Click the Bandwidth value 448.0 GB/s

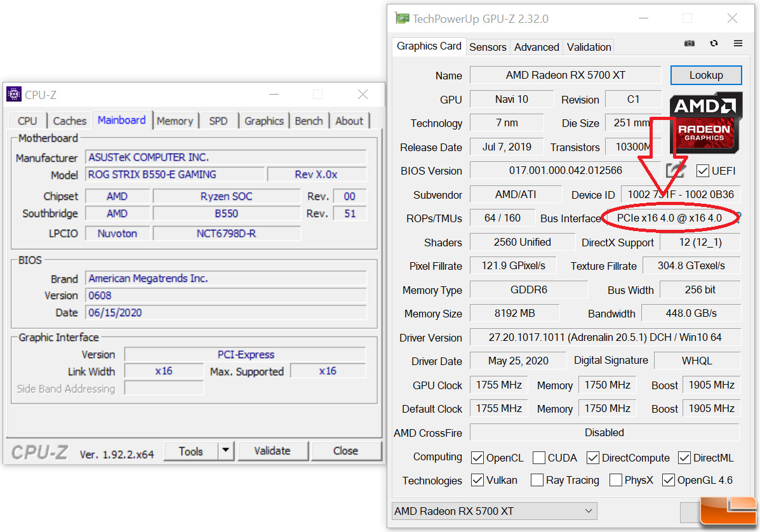click(x=691, y=314)
